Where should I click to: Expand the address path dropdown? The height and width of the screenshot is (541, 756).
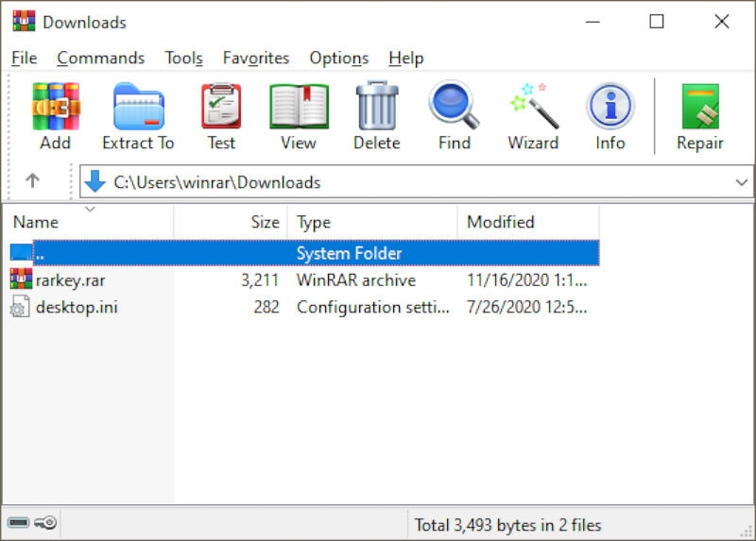click(741, 182)
